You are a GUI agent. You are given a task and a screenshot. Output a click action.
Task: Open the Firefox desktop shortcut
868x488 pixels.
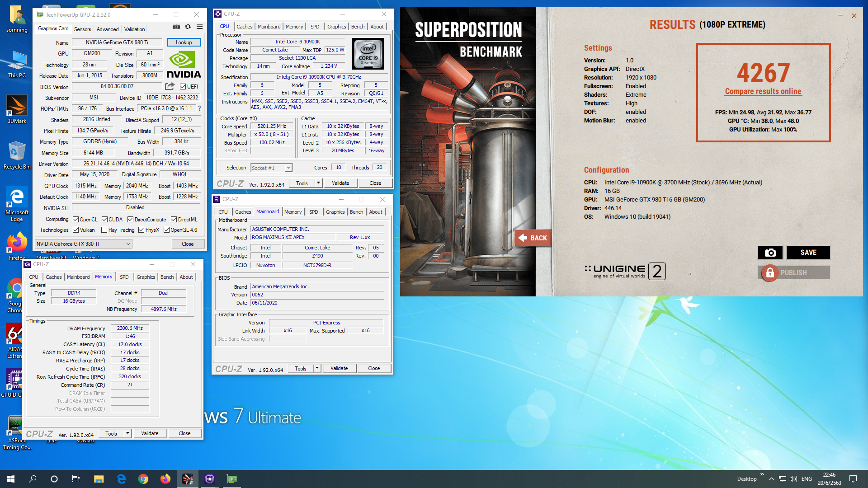point(17,246)
